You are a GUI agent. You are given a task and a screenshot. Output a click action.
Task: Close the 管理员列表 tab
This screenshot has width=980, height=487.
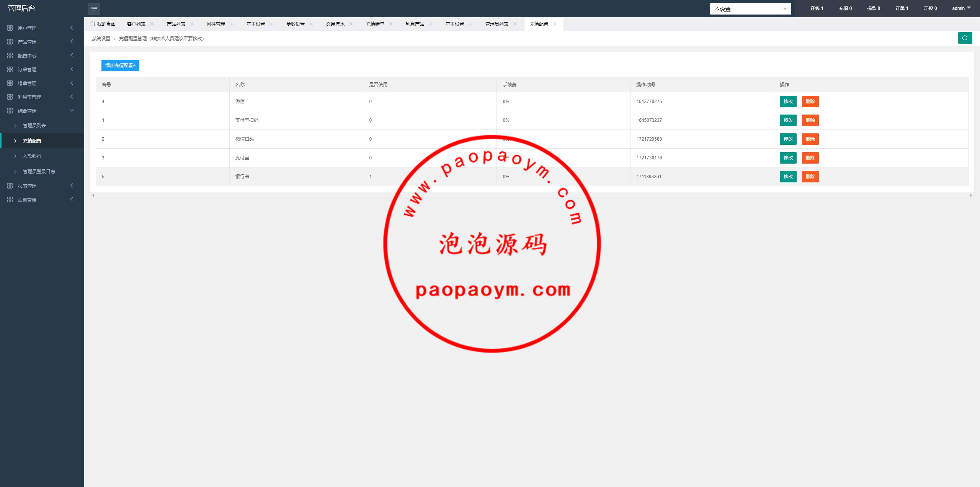click(515, 24)
